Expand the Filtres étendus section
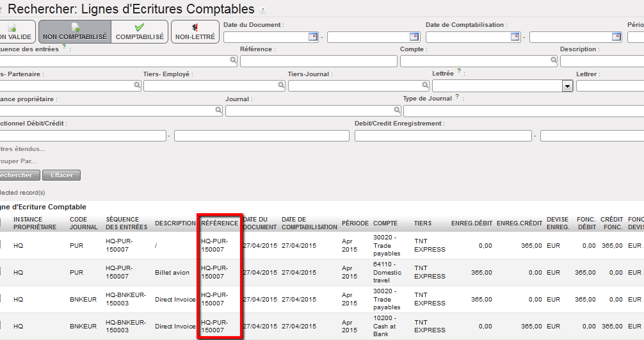 click(x=22, y=149)
